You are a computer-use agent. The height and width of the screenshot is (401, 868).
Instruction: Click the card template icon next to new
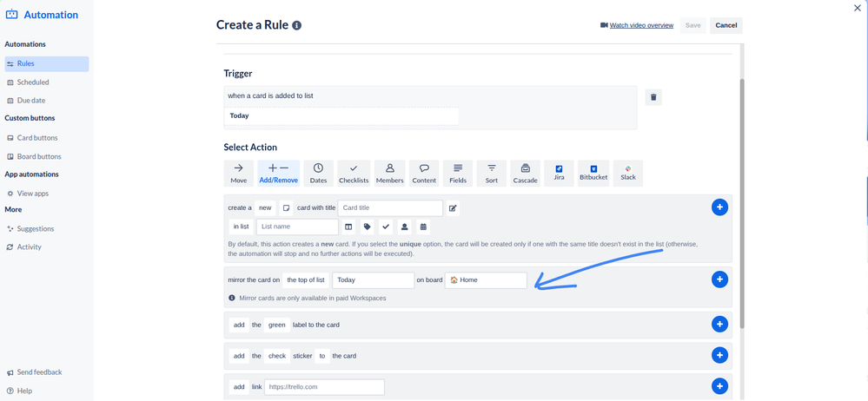(x=286, y=208)
